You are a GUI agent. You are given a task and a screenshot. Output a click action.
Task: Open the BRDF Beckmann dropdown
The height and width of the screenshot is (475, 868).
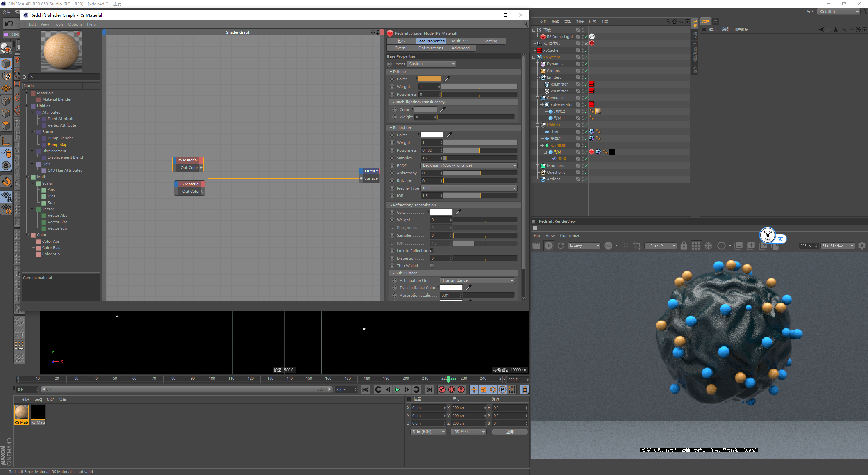click(469, 166)
